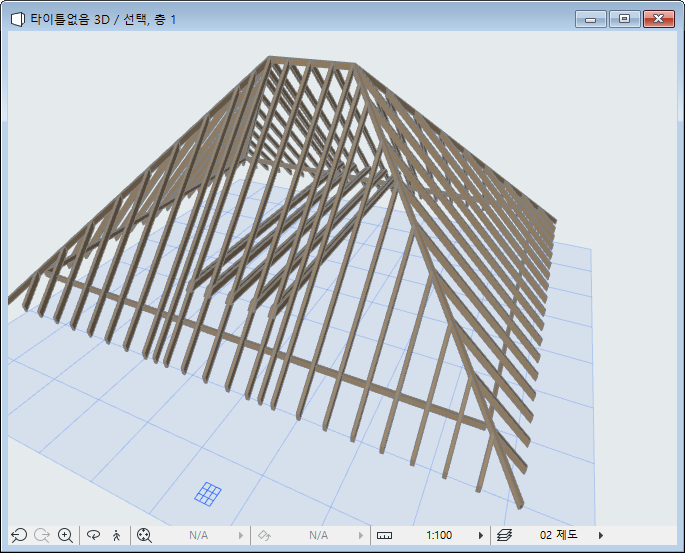Click the previous zoom icon
Screen dimensions: 685x553
point(19,535)
